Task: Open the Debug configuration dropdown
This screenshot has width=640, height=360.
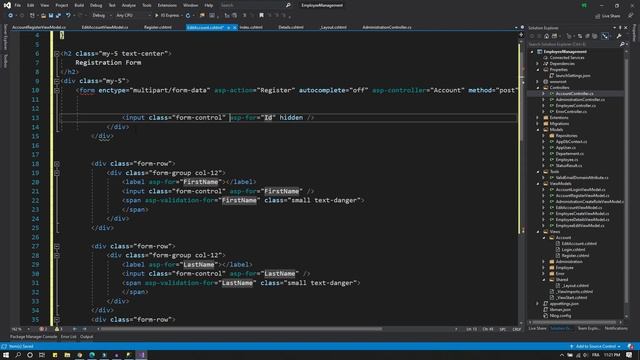Action: pos(101,16)
